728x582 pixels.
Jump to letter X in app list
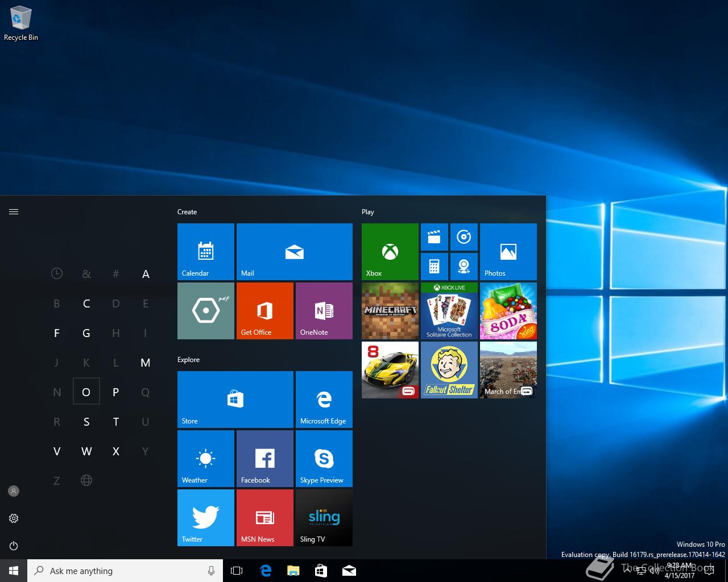[116, 451]
